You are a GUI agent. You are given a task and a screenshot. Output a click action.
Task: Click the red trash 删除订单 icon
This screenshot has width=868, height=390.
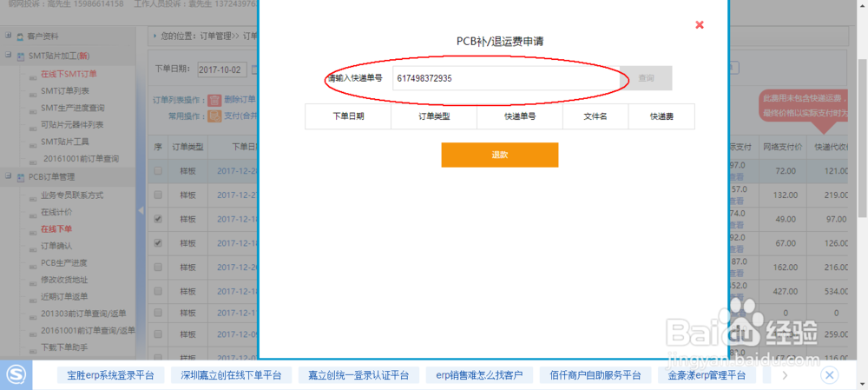(x=214, y=100)
